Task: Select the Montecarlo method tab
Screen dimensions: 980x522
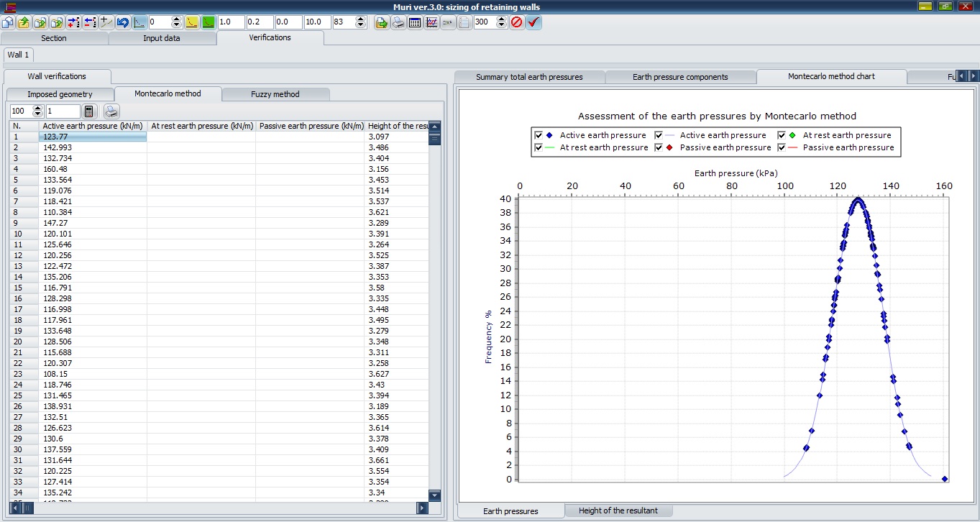Action: click(168, 93)
